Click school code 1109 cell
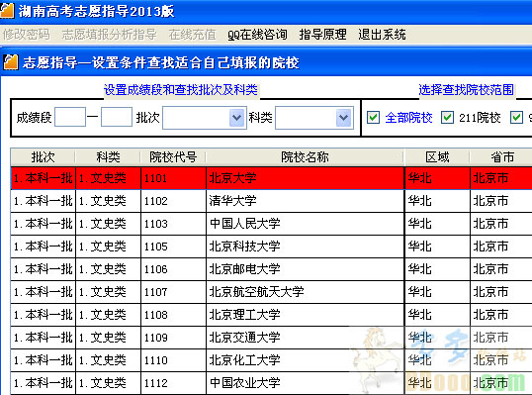Image resolution: width=532 pixels, height=395 pixels. [x=173, y=338]
